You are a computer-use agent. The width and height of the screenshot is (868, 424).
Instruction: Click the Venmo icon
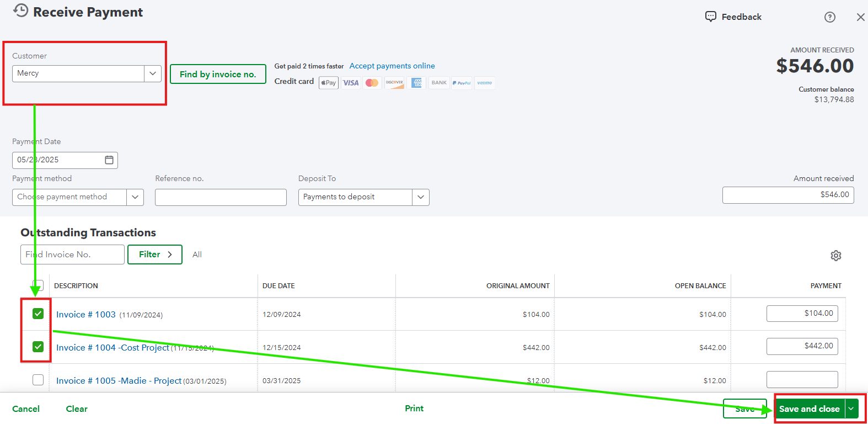pyautogui.click(x=485, y=83)
